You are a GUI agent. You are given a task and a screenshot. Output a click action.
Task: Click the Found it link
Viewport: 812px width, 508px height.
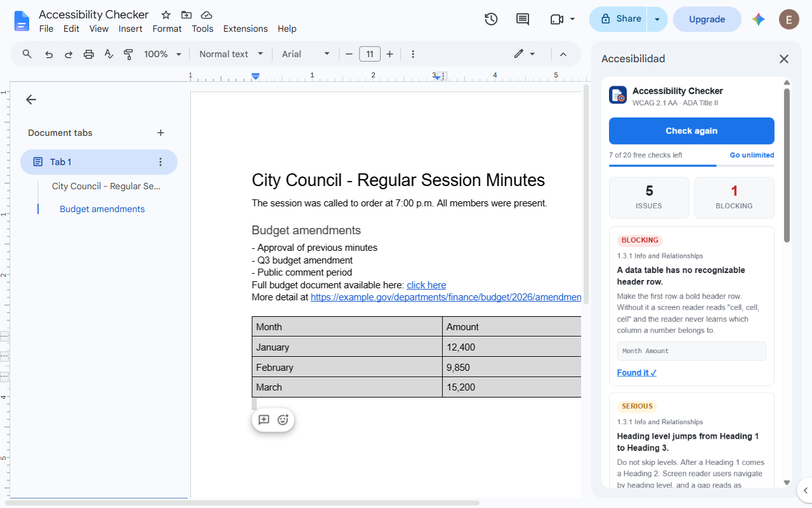tap(637, 373)
